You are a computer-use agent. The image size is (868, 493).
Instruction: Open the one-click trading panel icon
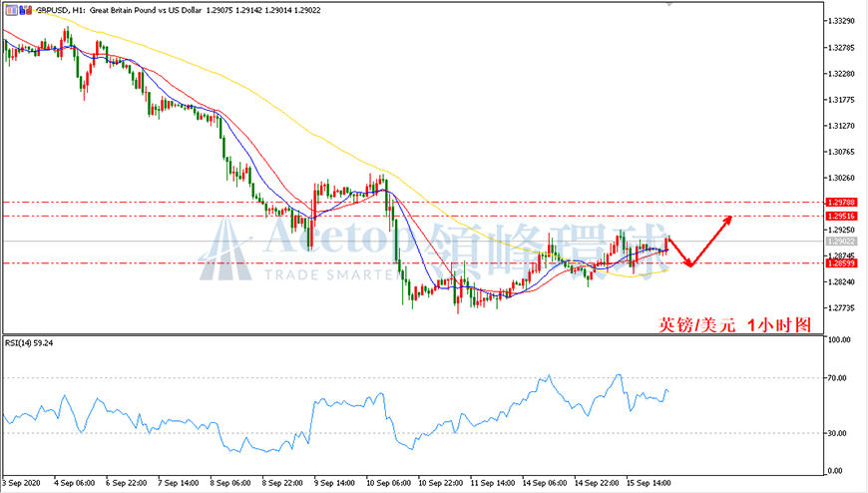11,10
